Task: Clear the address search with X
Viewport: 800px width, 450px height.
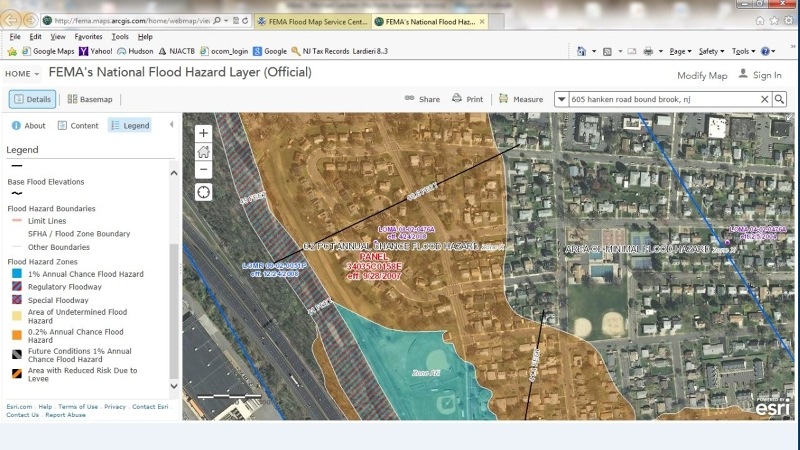Action: tap(764, 99)
